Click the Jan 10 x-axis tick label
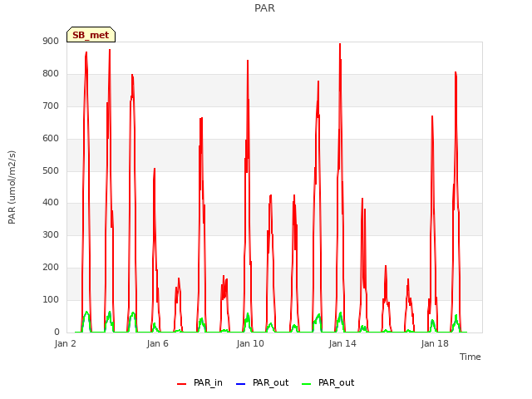This screenshot has height=399, width=532. (x=250, y=343)
